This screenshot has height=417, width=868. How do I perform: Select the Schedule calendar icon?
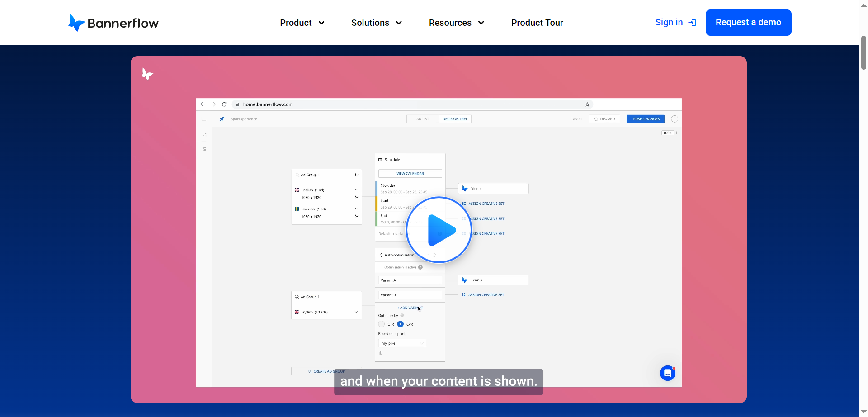click(x=381, y=159)
